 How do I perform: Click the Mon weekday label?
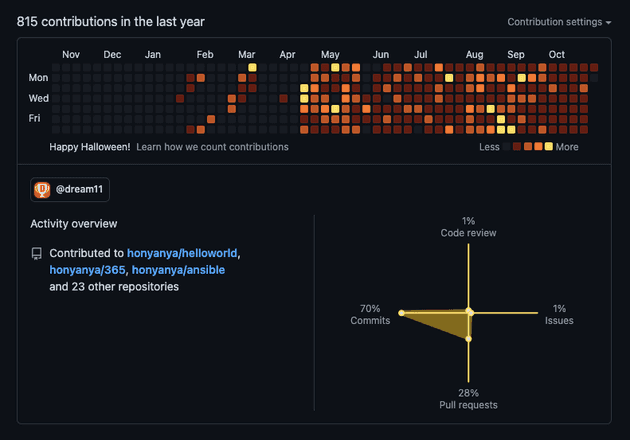[38, 78]
